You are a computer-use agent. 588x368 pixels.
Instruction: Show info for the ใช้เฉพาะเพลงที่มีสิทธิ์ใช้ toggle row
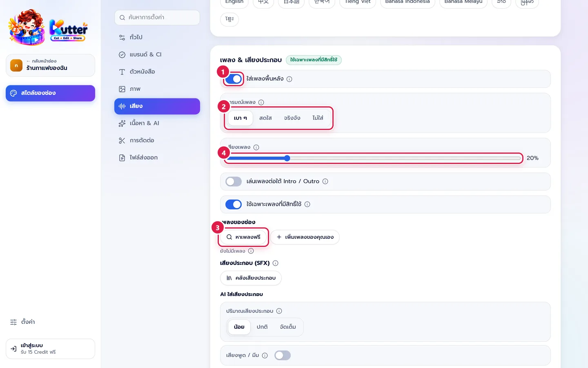click(307, 204)
